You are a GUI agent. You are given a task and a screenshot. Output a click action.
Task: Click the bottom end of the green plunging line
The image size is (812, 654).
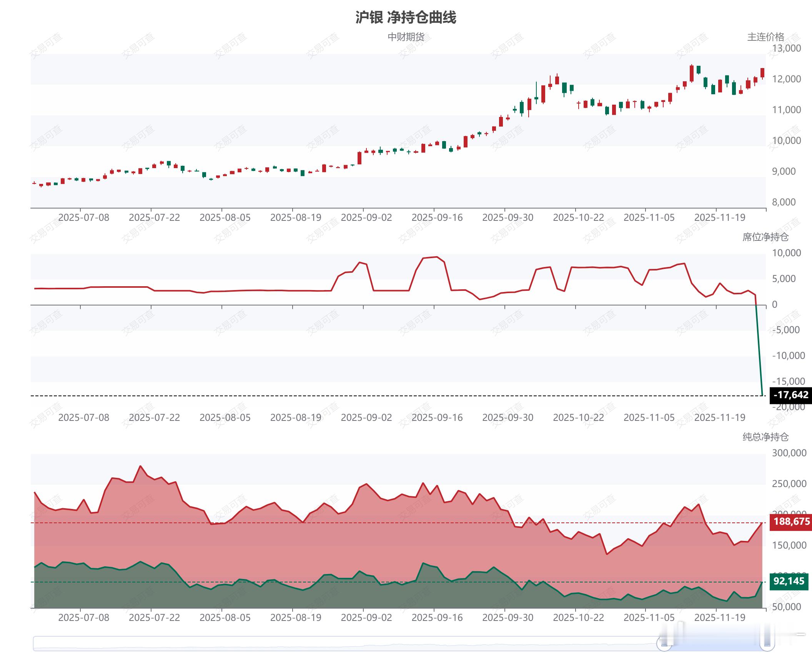pyautogui.click(x=762, y=394)
